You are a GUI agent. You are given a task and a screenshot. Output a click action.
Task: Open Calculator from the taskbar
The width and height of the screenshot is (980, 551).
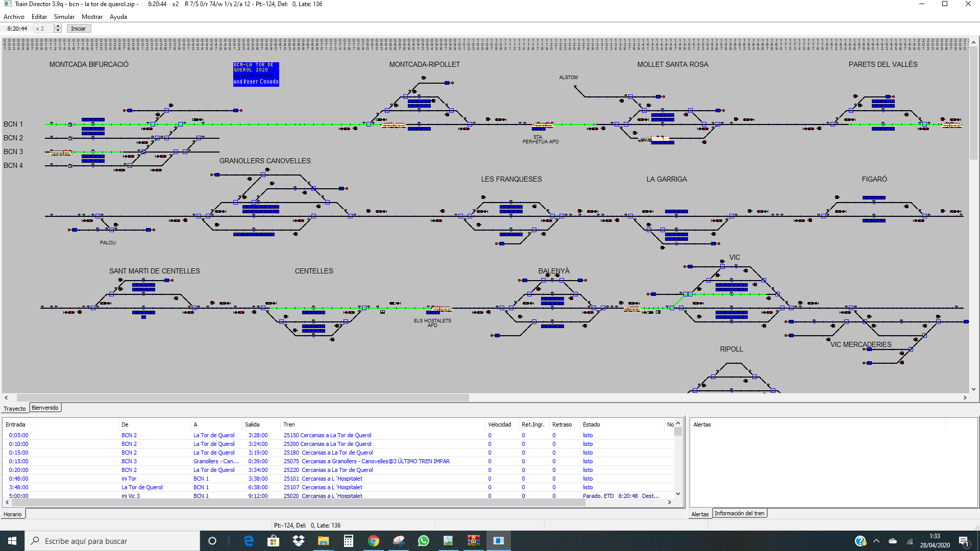[349, 541]
